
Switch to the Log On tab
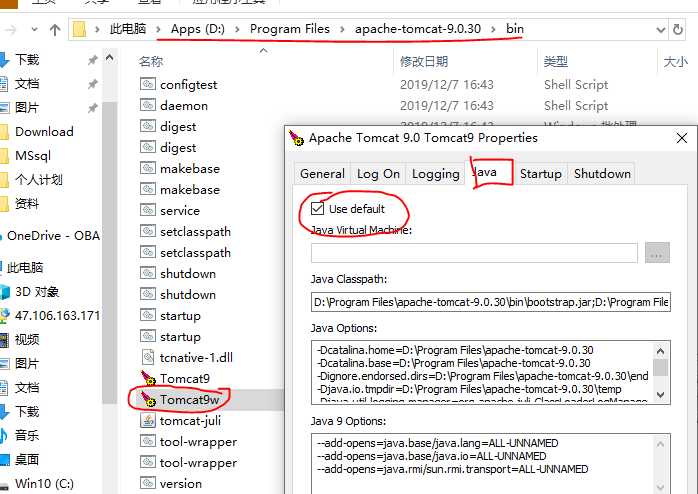click(378, 174)
